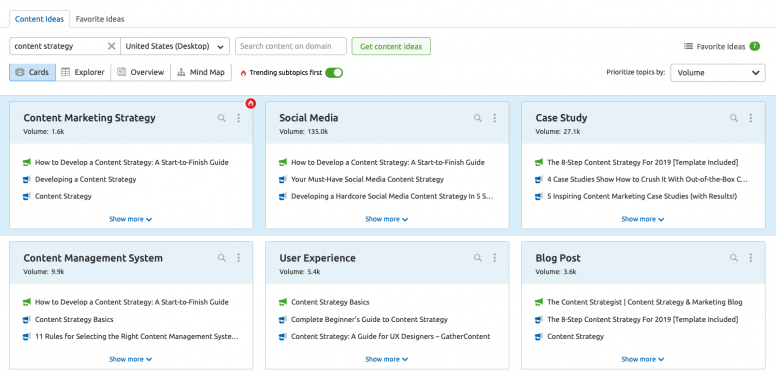This screenshot has width=776, height=379.
Task: Expand Show more on Case Study card
Action: coord(643,219)
